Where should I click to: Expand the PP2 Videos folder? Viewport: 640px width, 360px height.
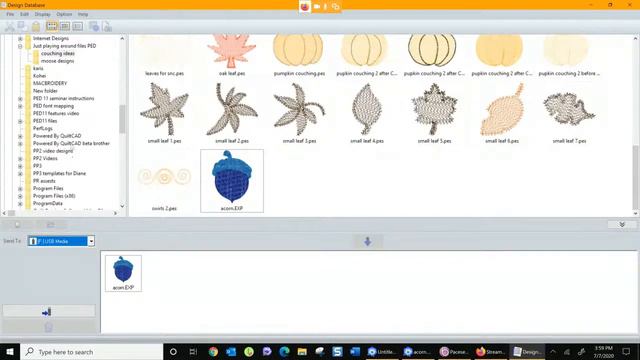[20, 159]
